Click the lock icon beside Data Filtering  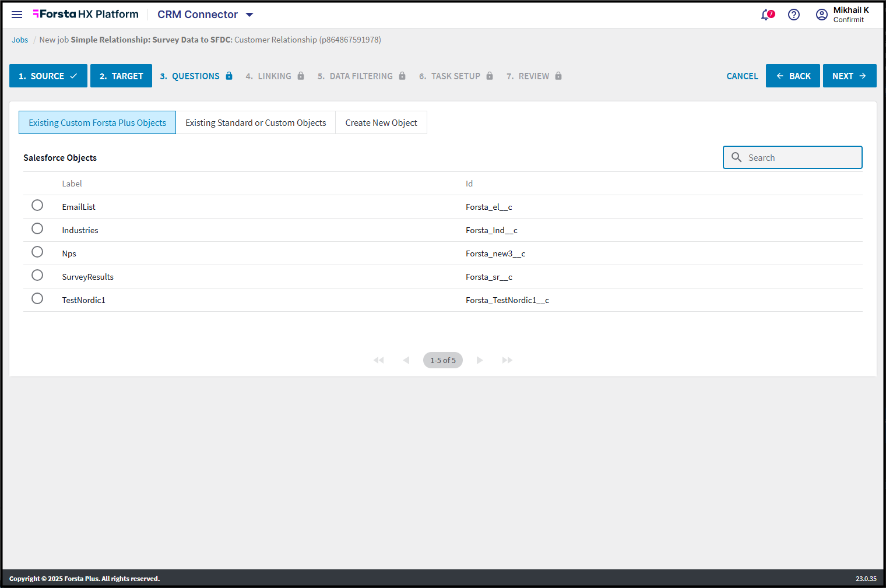[402, 76]
